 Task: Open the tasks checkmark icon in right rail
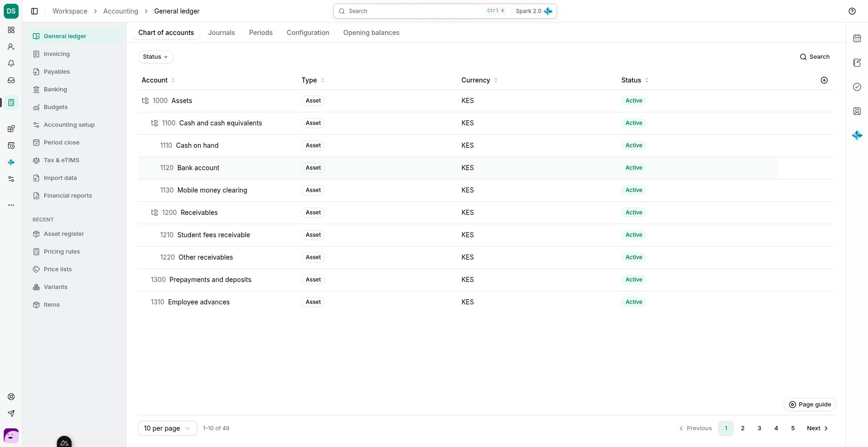pos(857,87)
